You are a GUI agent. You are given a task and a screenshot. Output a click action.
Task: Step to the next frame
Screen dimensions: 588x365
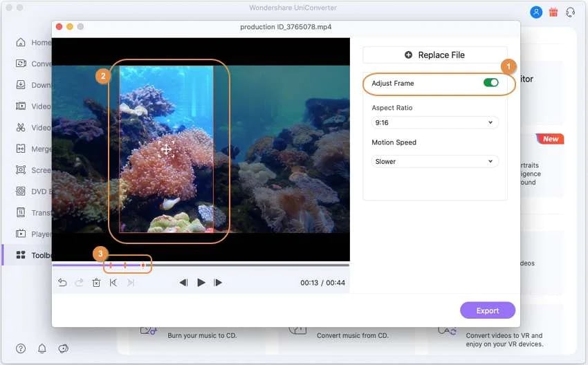pos(218,283)
